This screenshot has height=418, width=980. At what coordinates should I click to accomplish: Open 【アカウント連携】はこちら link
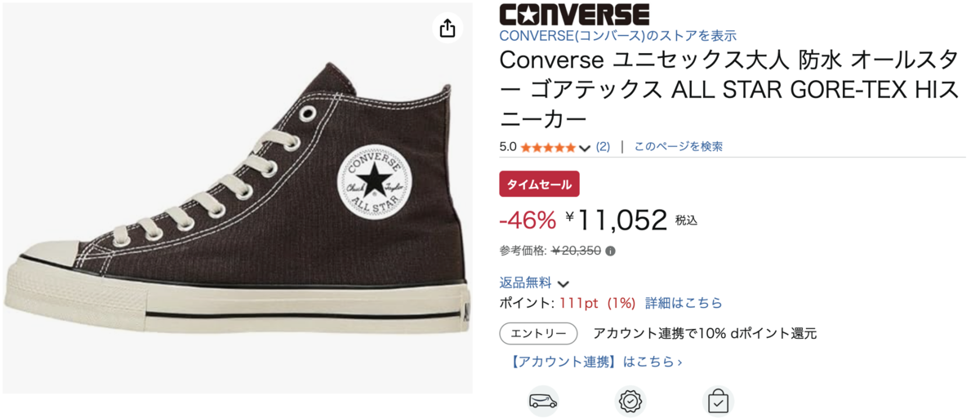click(590, 361)
